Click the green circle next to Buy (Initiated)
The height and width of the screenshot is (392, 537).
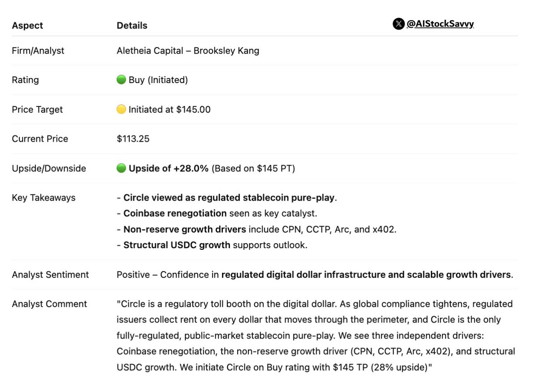[121, 80]
